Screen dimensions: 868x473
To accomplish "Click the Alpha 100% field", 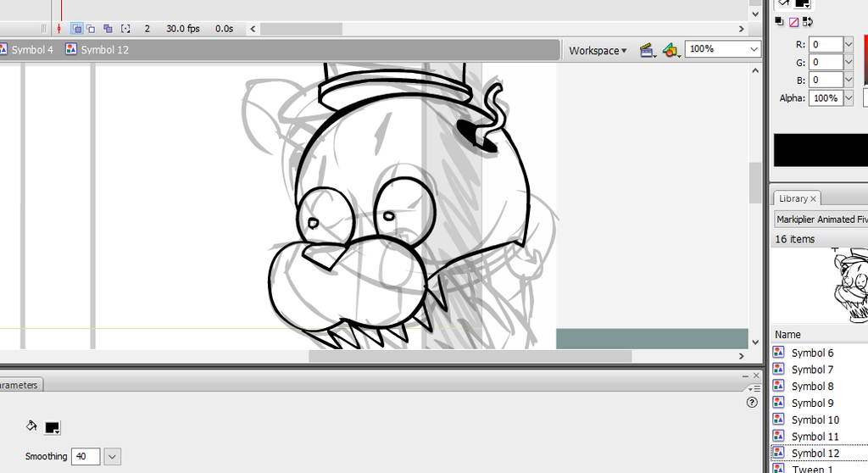I will click(826, 98).
